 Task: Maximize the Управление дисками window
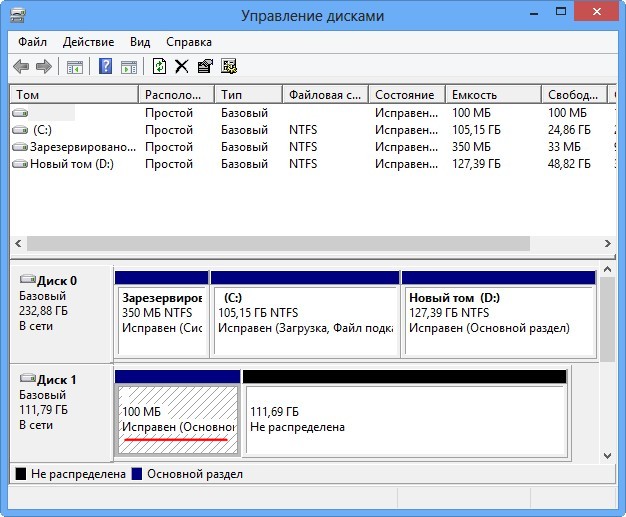tap(561, 12)
